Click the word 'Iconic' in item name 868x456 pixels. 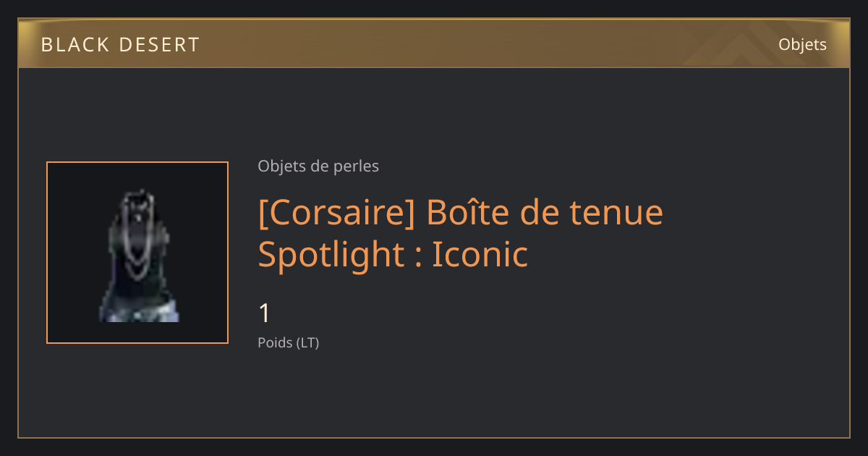pos(480,255)
